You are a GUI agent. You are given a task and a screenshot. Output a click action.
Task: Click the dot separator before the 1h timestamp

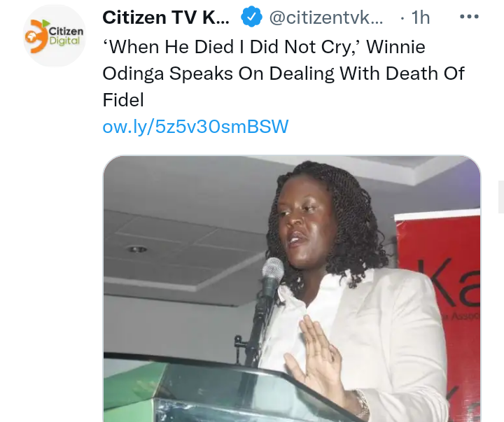(402, 18)
